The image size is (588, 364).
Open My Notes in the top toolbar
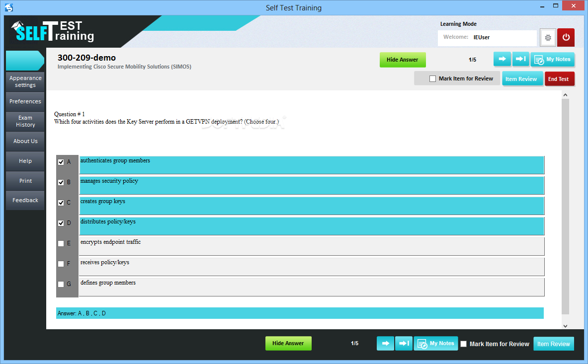click(x=552, y=59)
